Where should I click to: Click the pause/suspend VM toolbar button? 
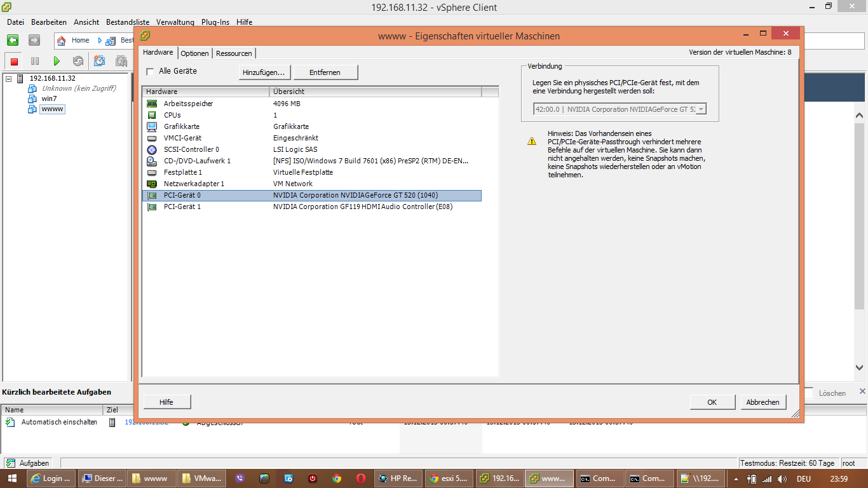pos(35,61)
